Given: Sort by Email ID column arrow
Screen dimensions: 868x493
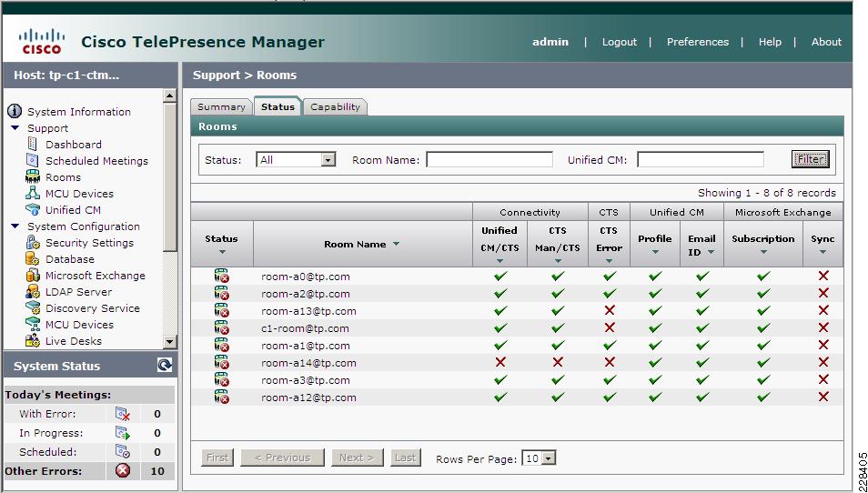Looking at the screenshot, I should [x=711, y=252].
